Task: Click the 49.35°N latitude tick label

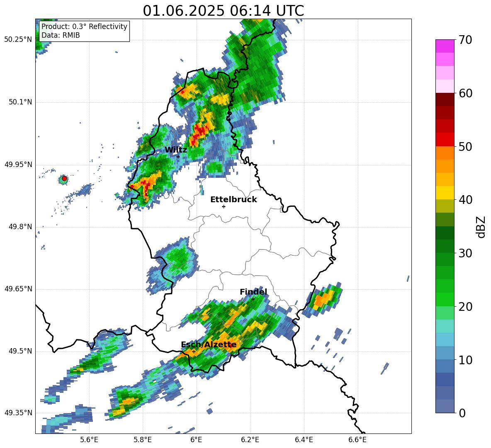Action: [x=18, y=413]
